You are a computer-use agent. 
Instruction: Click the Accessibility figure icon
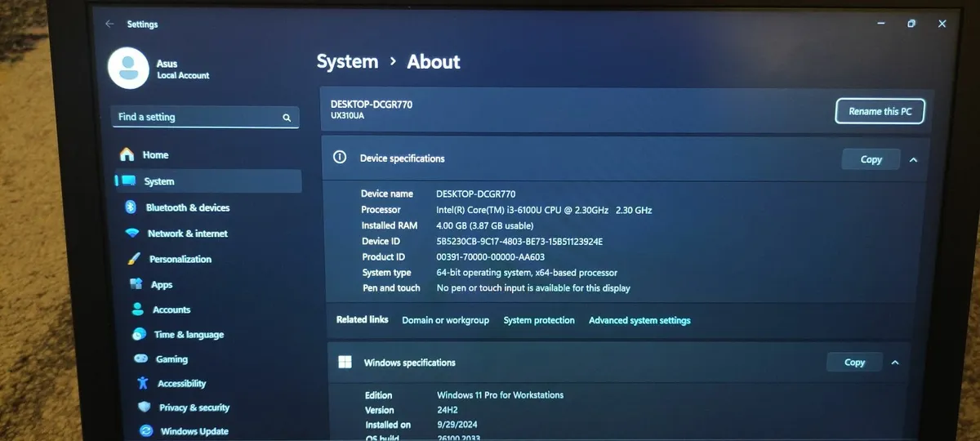143,383
